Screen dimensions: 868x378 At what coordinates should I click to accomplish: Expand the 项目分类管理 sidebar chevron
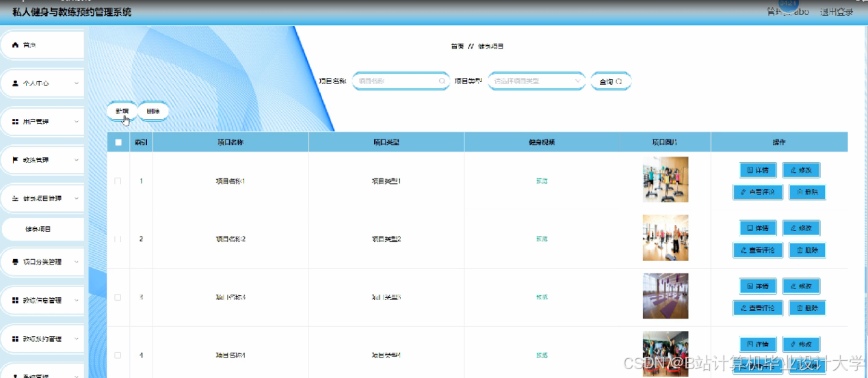[x=77, y=262]
